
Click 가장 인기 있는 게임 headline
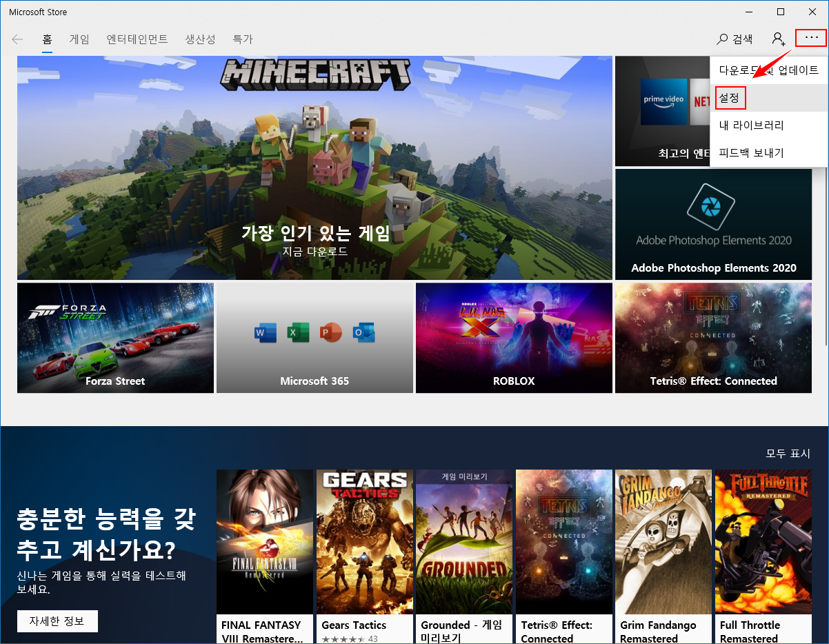316,233
